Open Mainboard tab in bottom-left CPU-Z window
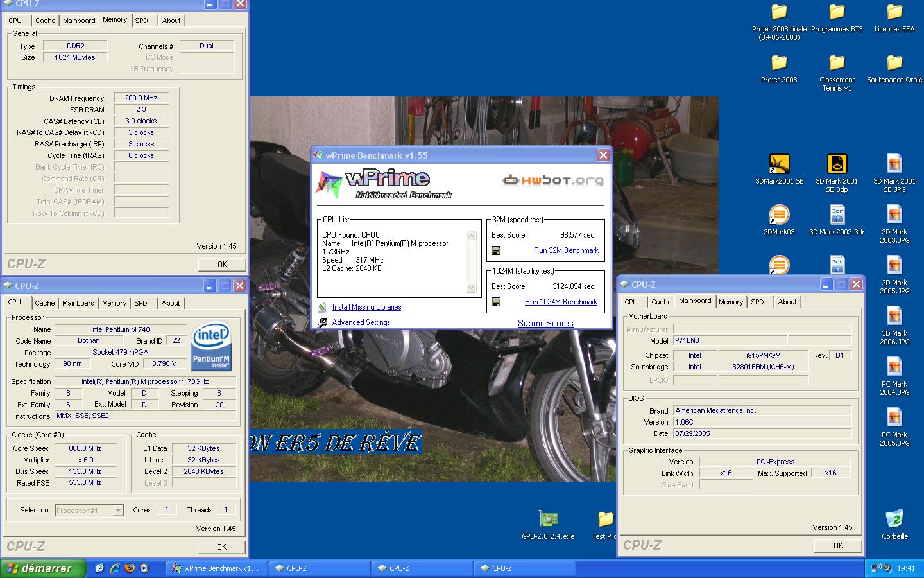Image resolution: width=924 pixels, height=578 pixels. pos(78,303)
